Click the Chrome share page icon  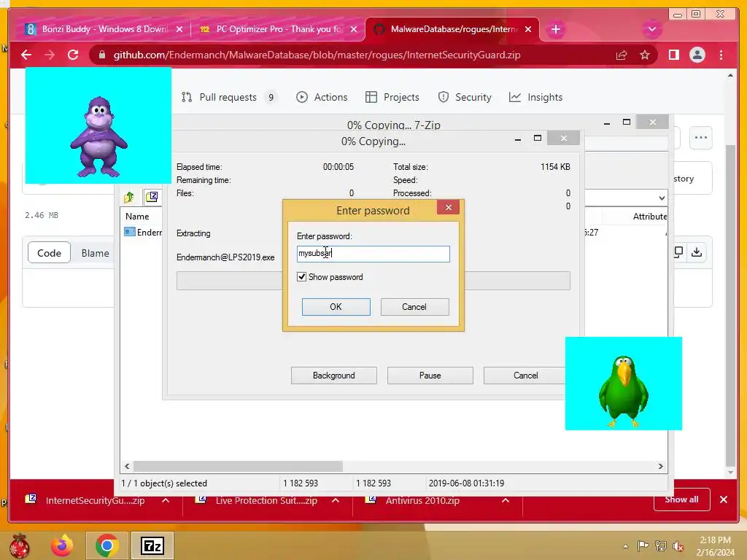coord(622,55)
